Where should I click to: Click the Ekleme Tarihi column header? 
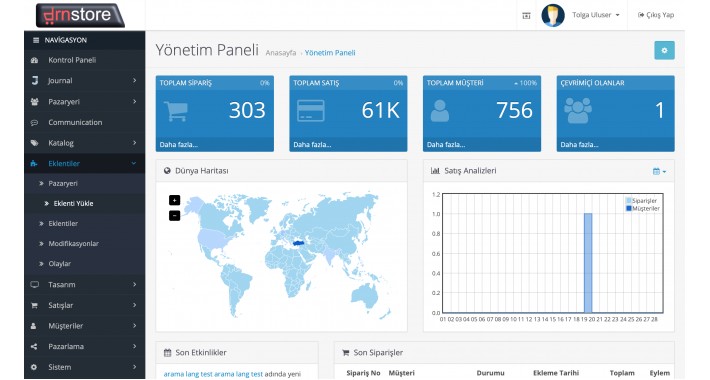pos(556,373)
